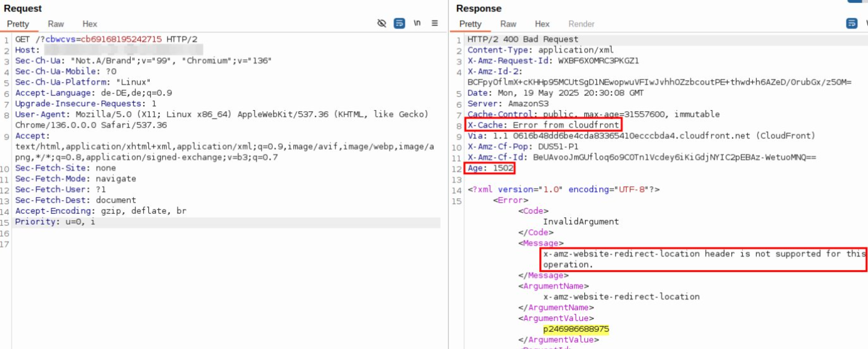This screenshot has width=868, height=349.
Task: Switch to Raw tab in Response panel
Action: point(508,24)
